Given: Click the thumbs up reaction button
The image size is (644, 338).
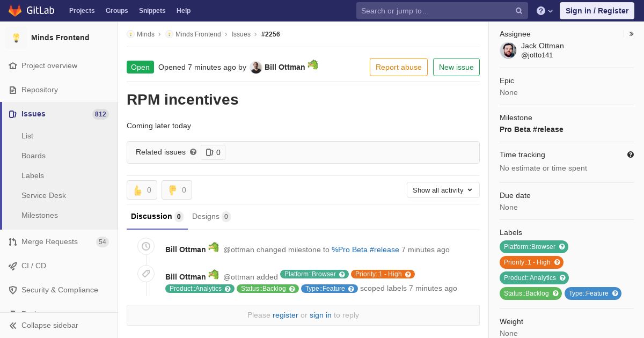Looking at the screenshot, I should coord(142,190).
